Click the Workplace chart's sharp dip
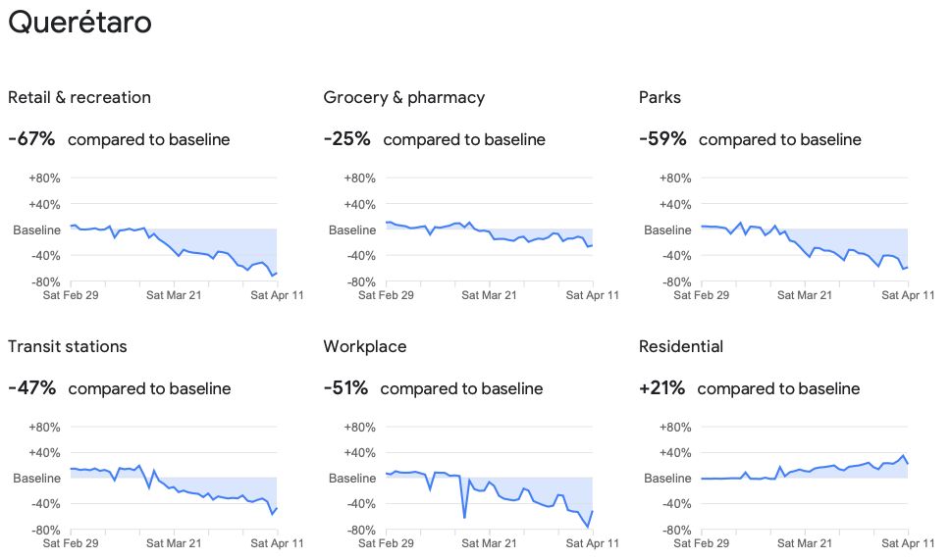Screen dimensions: 951x560 point(464,515)
